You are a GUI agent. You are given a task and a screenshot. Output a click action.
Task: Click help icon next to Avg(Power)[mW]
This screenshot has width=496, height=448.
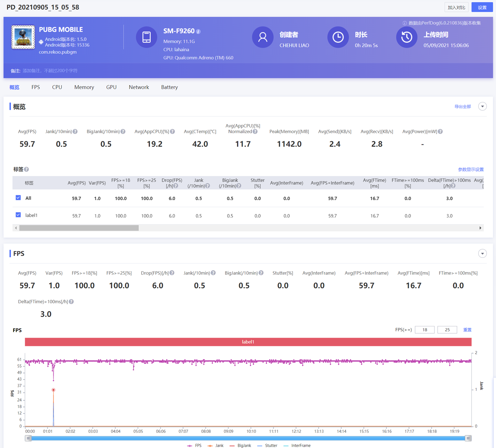tap(440, 132)
